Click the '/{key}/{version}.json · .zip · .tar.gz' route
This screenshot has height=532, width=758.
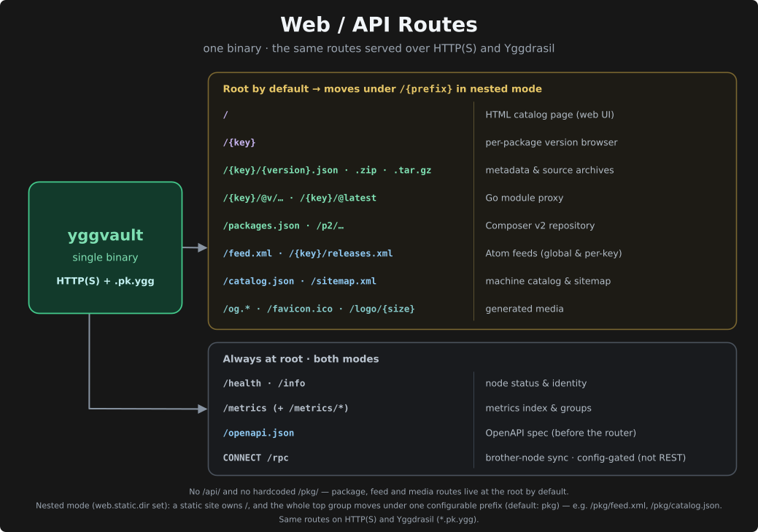327,170
